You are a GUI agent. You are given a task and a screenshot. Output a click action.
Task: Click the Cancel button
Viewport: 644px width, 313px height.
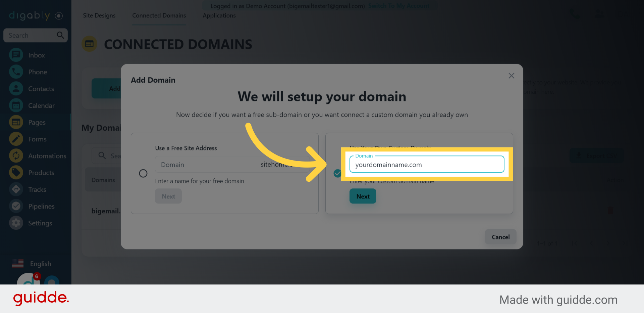(x=501, y=237)
